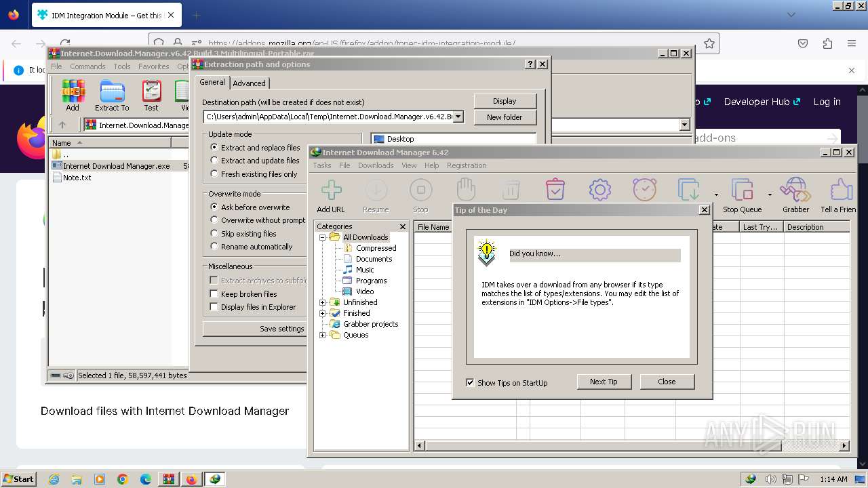The height and width of the screenshot is (488, 868).
Task: Open the IDM Downloads menu
Action: (x=376, y=165)
